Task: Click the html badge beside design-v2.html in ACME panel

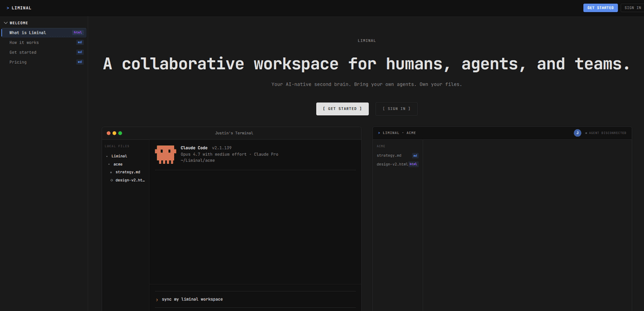Action: coord(413,164)
